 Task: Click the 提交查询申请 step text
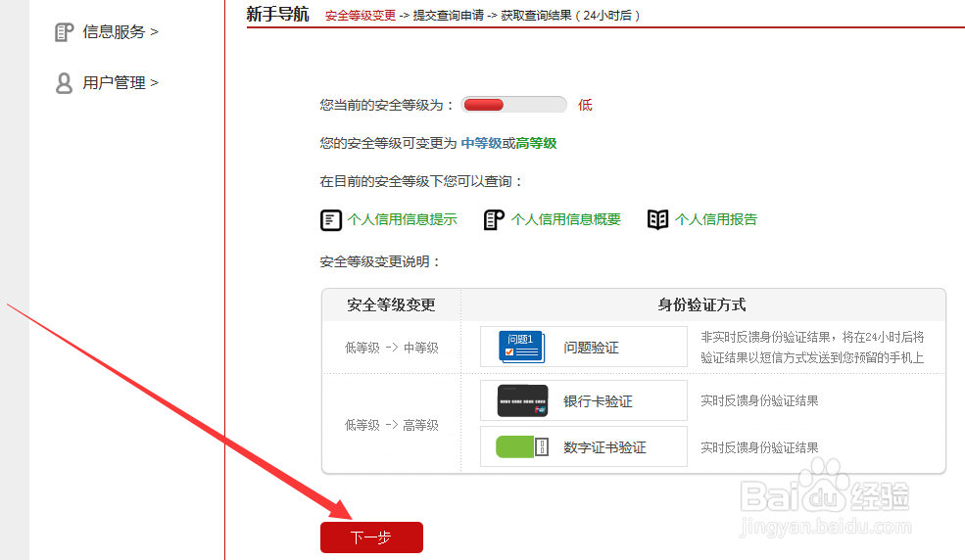(x=448, y=16)
